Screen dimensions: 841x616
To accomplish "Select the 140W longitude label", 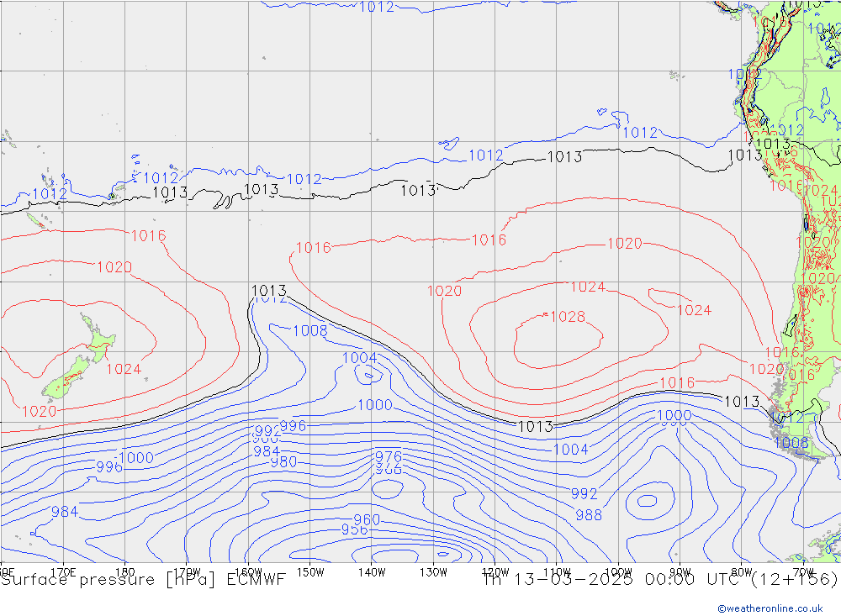I will [373, 572].
